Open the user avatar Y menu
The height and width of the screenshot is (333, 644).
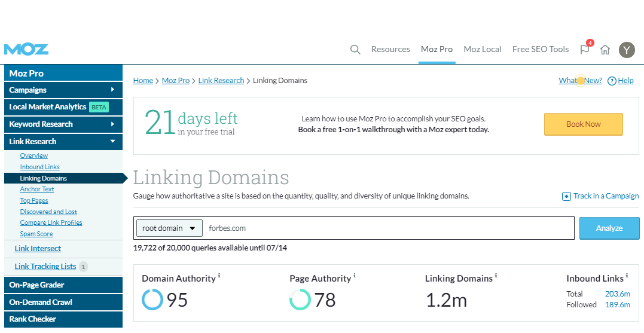pyautogui.click(x=627, y=50)
